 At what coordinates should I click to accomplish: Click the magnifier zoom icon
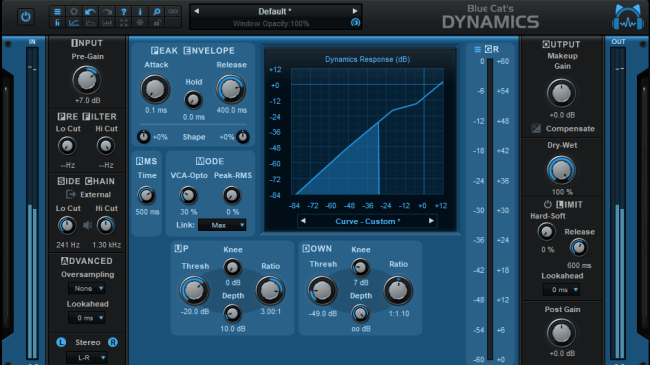[156, 12]
